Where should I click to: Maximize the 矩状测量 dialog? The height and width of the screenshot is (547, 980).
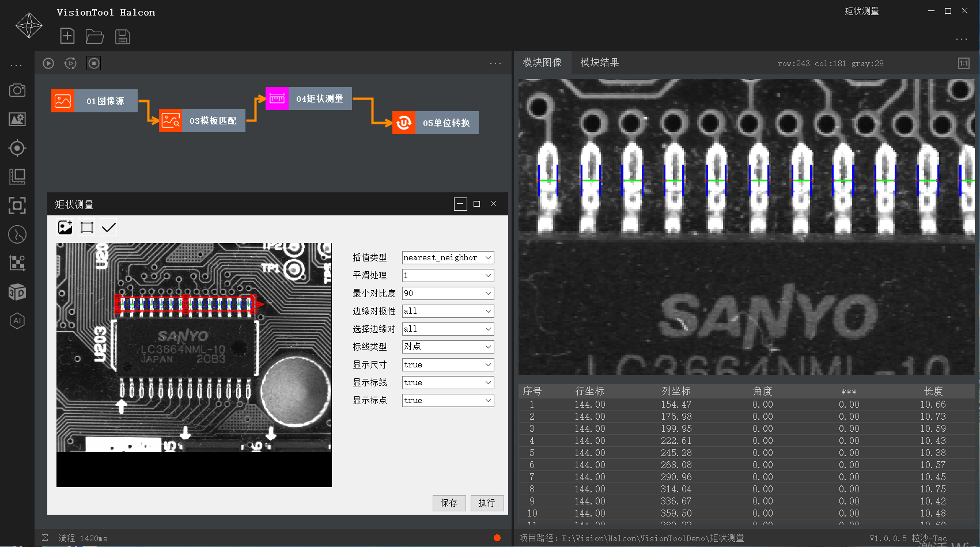(476, 204)
